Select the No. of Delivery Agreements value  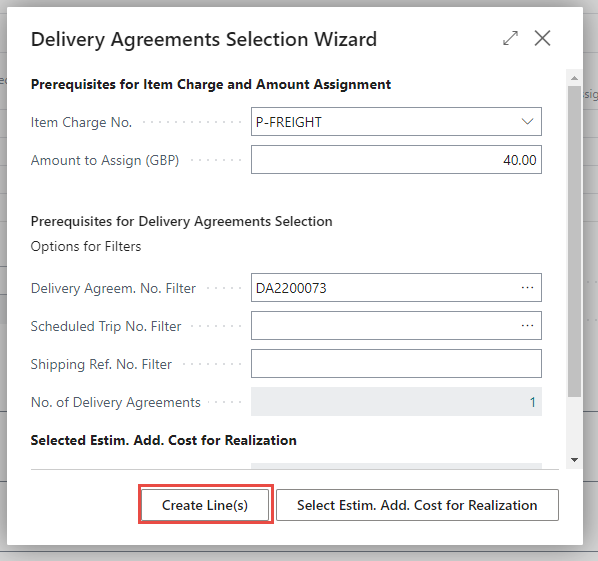(396, 402)
